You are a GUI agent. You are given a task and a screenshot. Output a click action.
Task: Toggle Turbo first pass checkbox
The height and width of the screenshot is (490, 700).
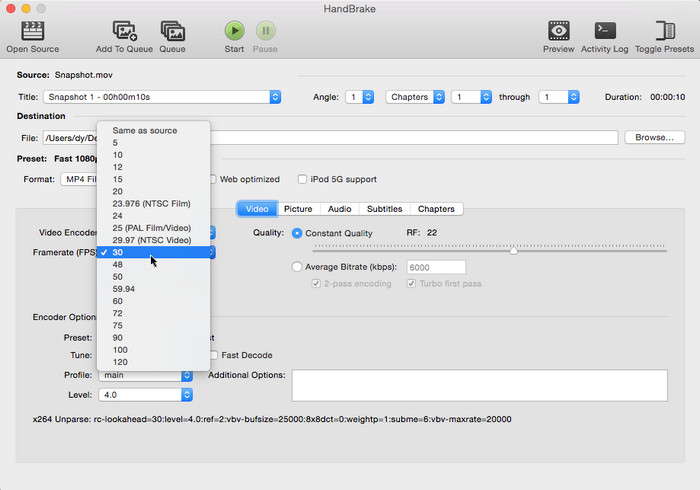411,284
